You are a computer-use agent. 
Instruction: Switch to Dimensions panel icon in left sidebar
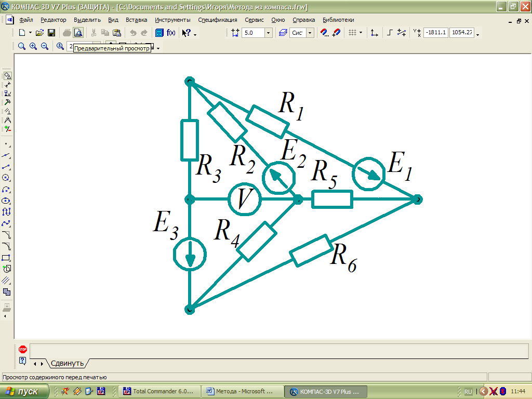(x=7, y=85)
